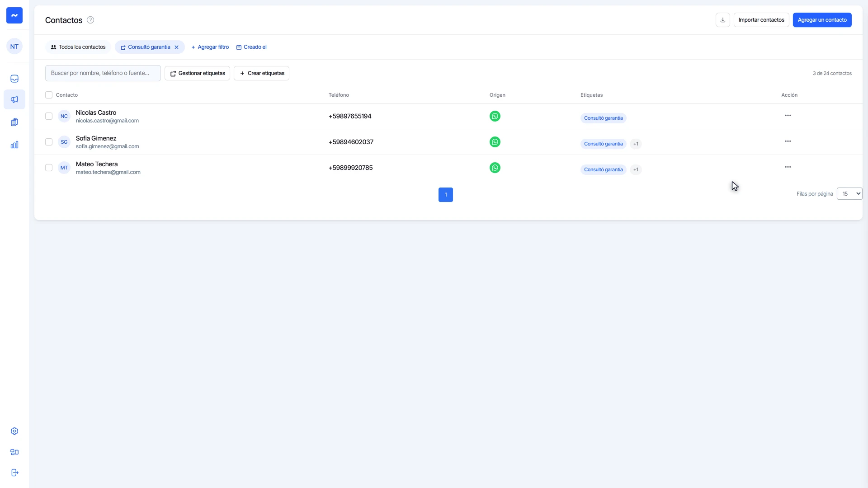Focus the contact search input field
The image size is (868, 488).
coord(103,73)
